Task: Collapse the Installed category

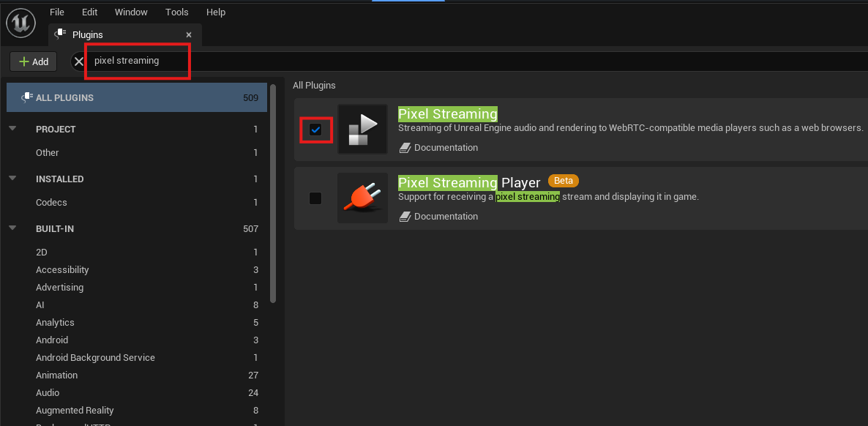Action: pos(12,179)
